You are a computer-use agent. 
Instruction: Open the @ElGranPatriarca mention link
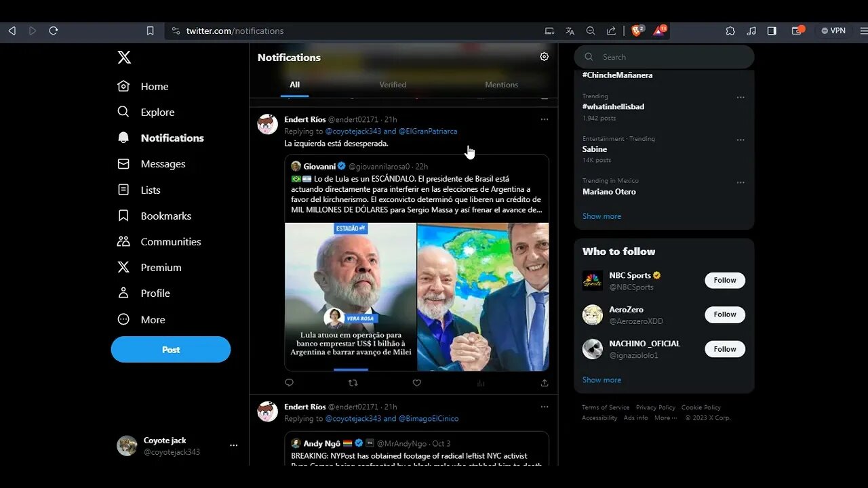pyautogui.click(x=428, y=131)
